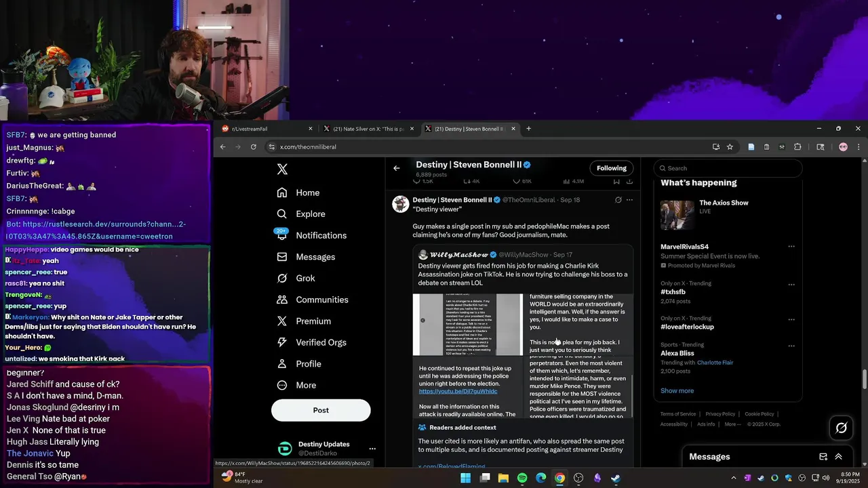Click the #txhsfb trending topic
Screen dimensions: 868x488
click(x=673, y=292)
